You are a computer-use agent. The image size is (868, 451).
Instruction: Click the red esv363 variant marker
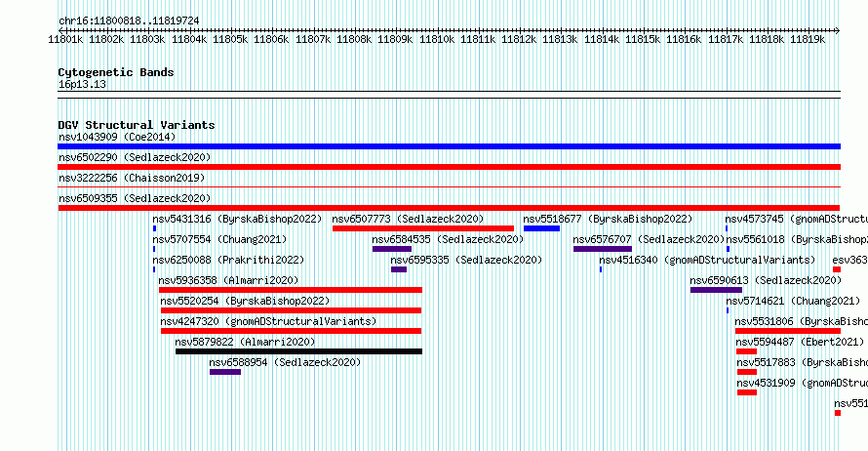tap(837, 269)
